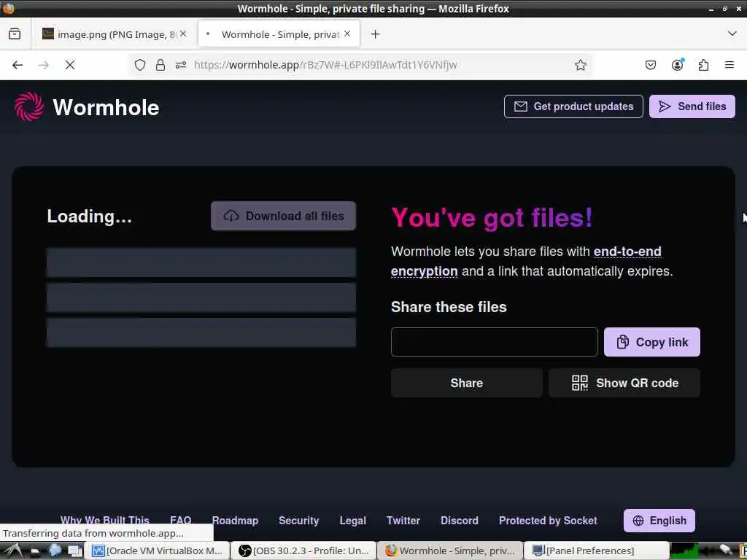The image size is (747, 560).
Task: Click the share link text field
Action: (494, 342)
